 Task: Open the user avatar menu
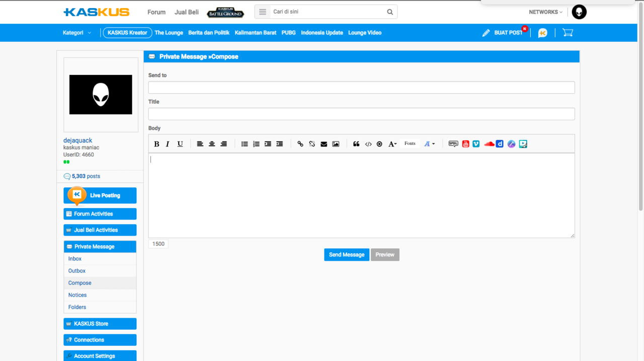[579, 12]
